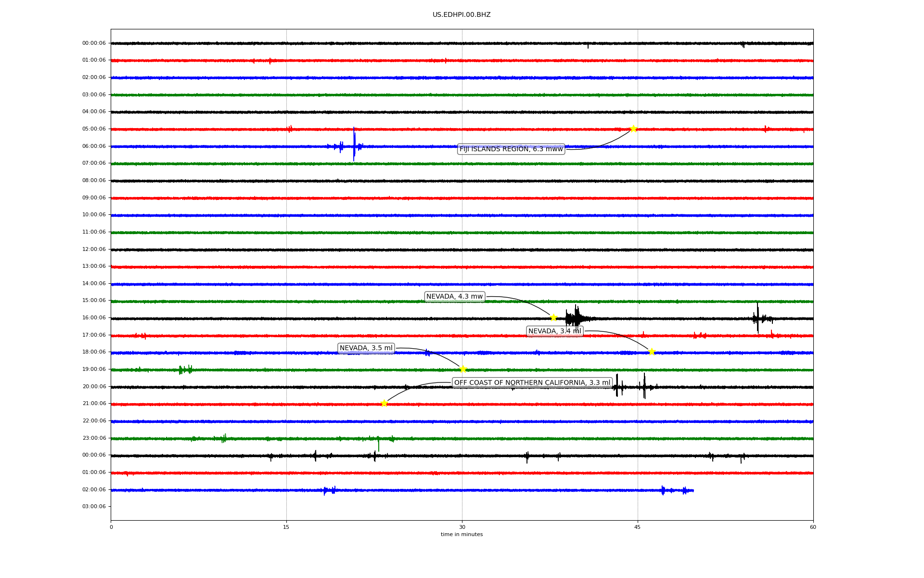Click the NEVADA, 3.5 ml annotation label
Viewport: 924px width, 578px height.
366,348
